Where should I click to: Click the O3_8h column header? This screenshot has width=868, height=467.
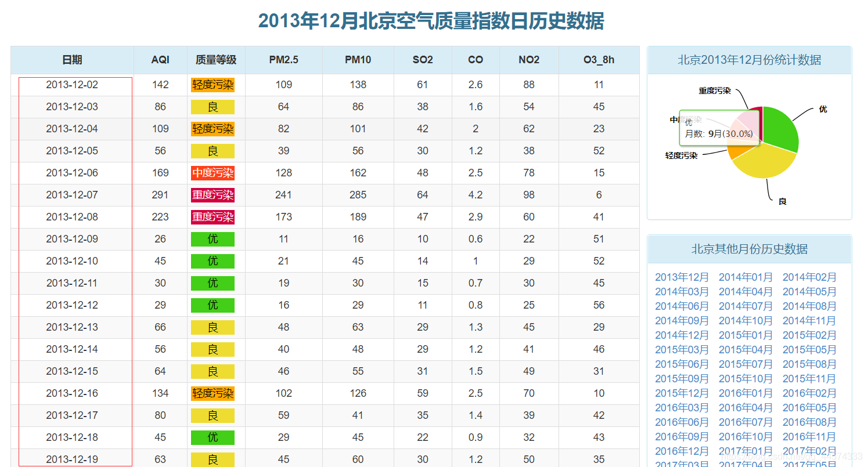coord(599,60)
